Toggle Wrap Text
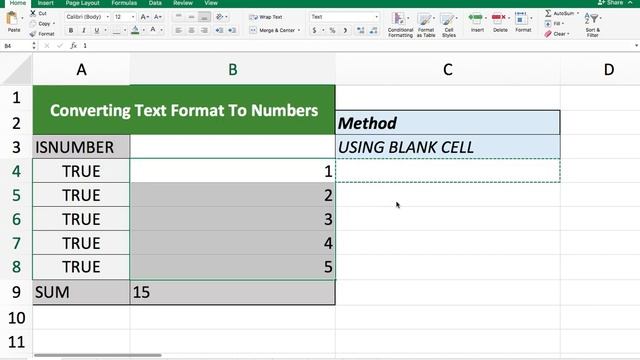The image size is (640, 360). point(265,17)
